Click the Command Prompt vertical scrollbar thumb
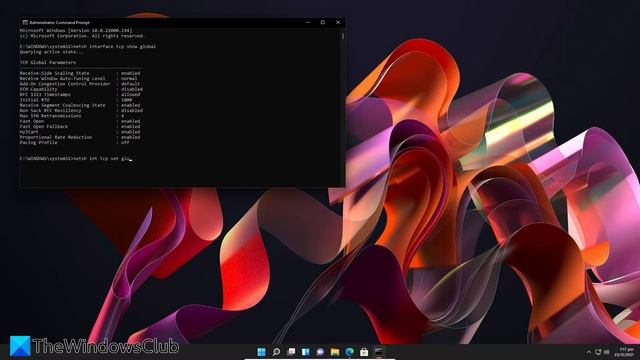The image size is (640, 360). point(342,36)
